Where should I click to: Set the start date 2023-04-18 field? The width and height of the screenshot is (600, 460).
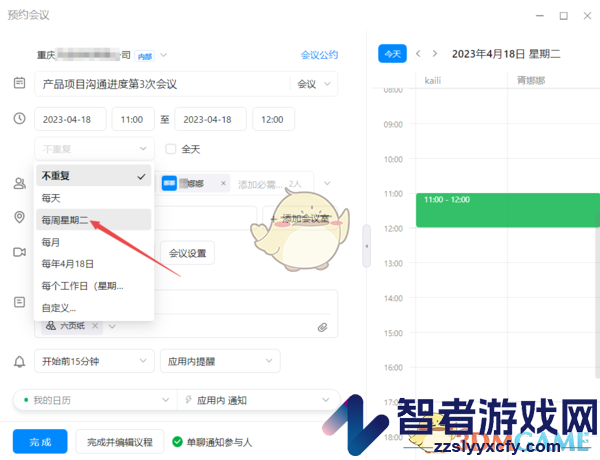click(70, 119)
